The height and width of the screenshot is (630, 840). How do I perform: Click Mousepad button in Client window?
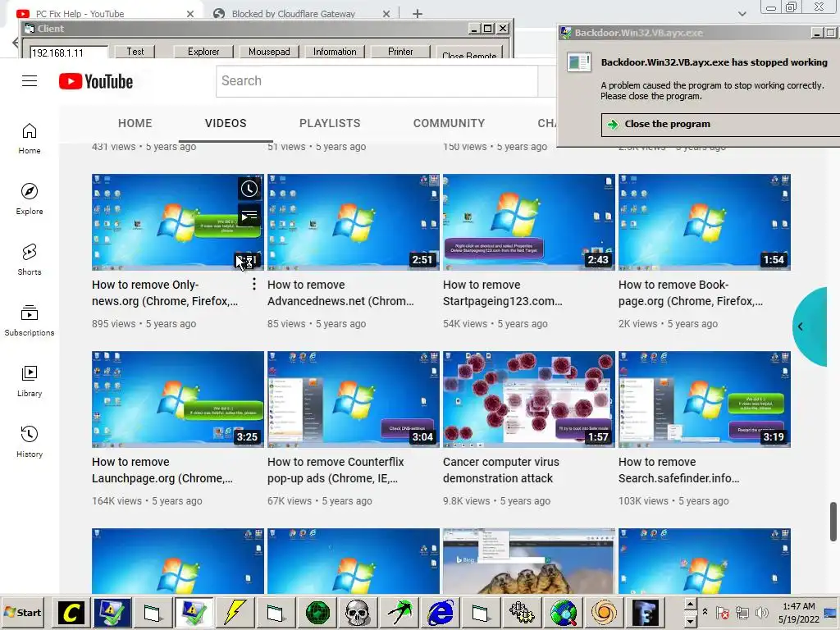tap(269, 52)
